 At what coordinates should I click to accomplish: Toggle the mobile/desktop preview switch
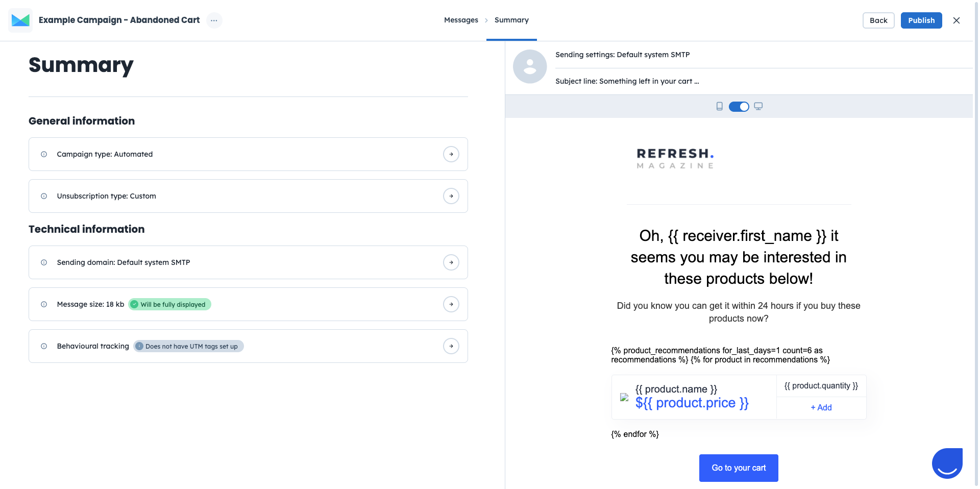[739, 106]
